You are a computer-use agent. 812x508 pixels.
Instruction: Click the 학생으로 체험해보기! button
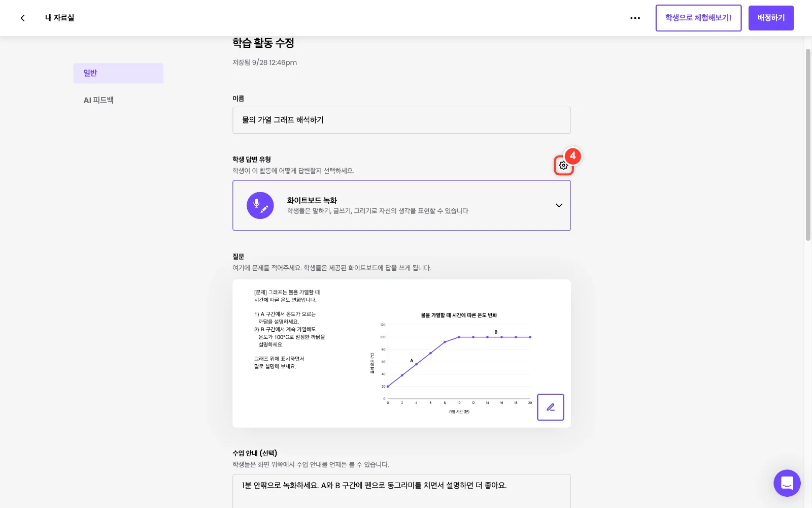click(x=698, y=18)
